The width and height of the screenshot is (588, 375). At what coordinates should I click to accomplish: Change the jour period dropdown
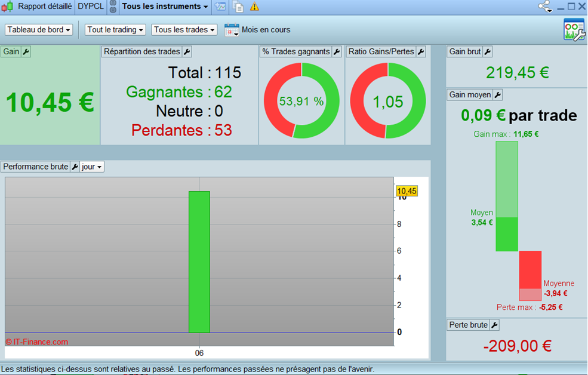[x=92, y=167]
